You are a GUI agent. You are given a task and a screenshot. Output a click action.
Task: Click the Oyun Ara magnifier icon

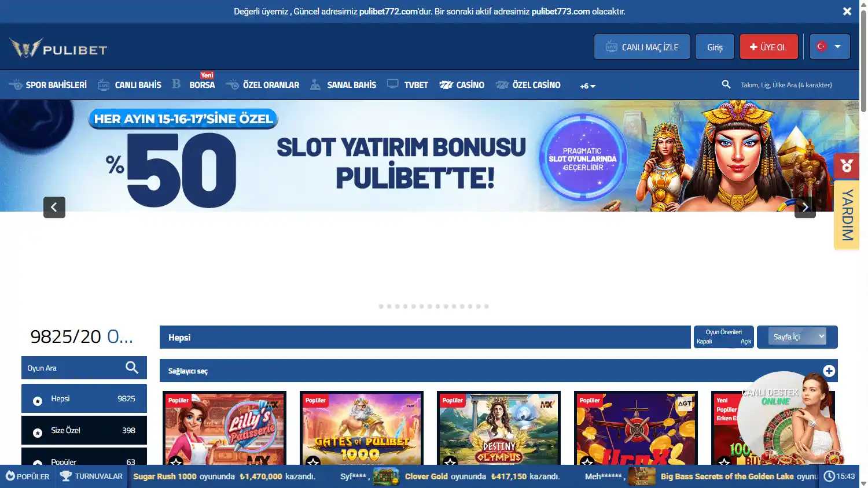coord(132,368)
